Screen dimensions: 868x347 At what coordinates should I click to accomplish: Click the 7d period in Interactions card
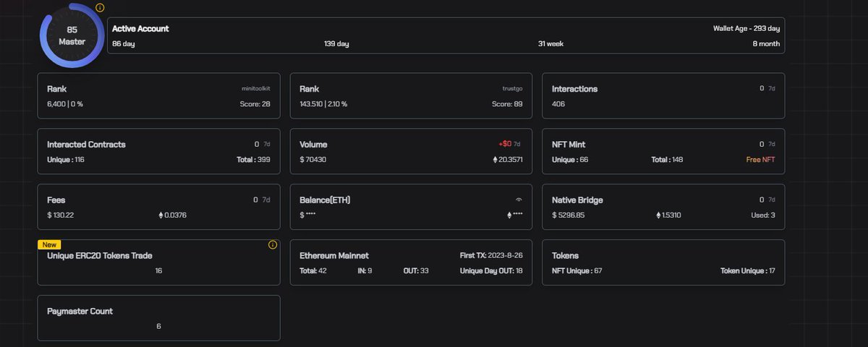(x=772, y=89)
